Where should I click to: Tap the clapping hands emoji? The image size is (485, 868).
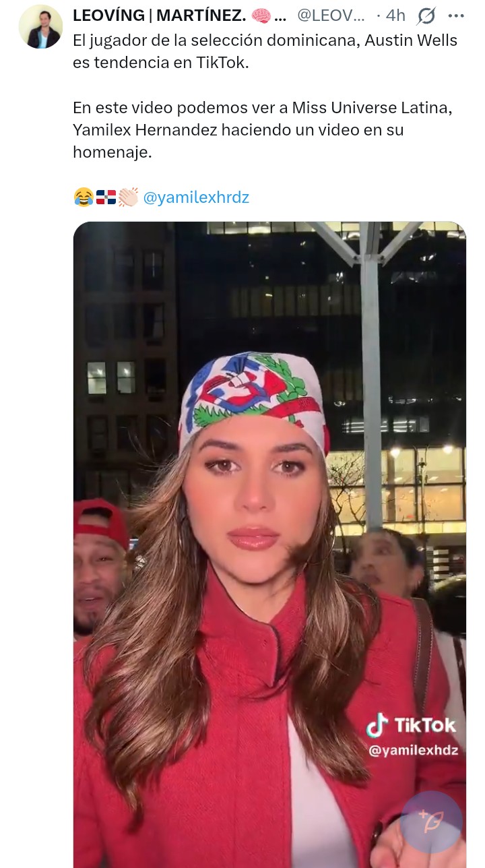[128, 197]
